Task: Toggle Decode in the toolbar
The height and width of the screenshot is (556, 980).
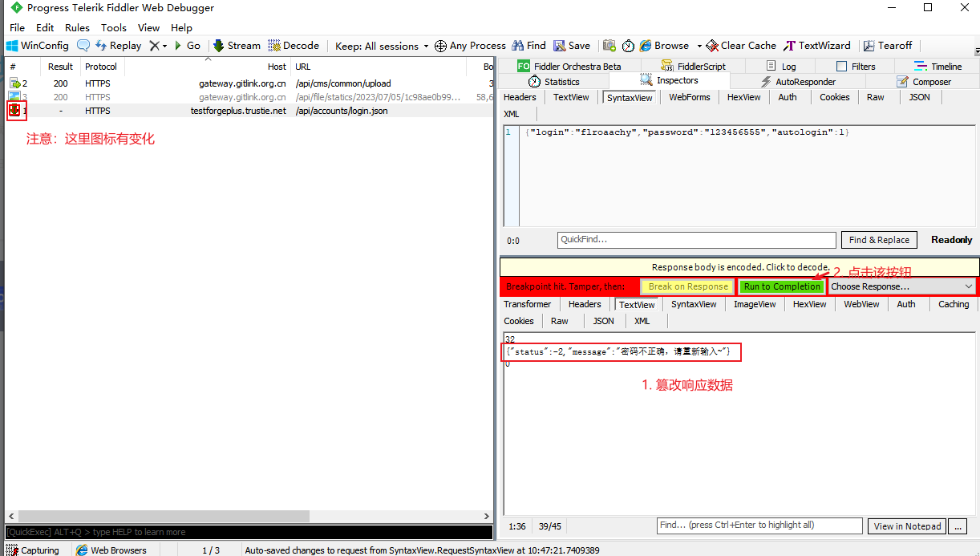Action: click(x=294, y=46)
